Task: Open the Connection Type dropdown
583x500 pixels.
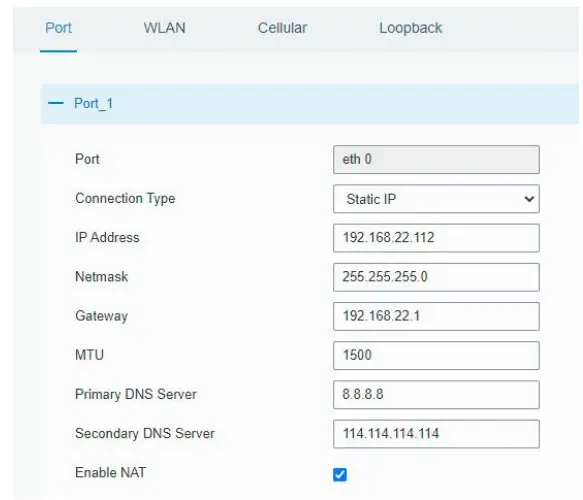Action: 436,199
